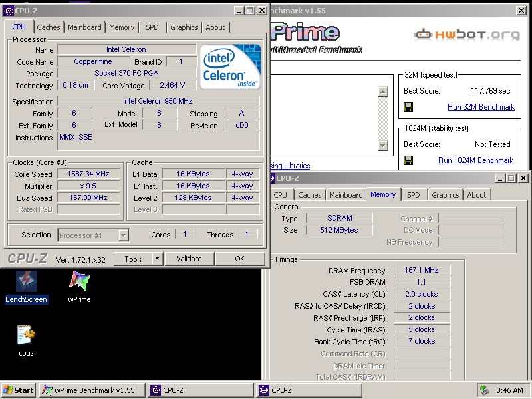Open Graphics tab in second CPU-Z window

(446, 195)
